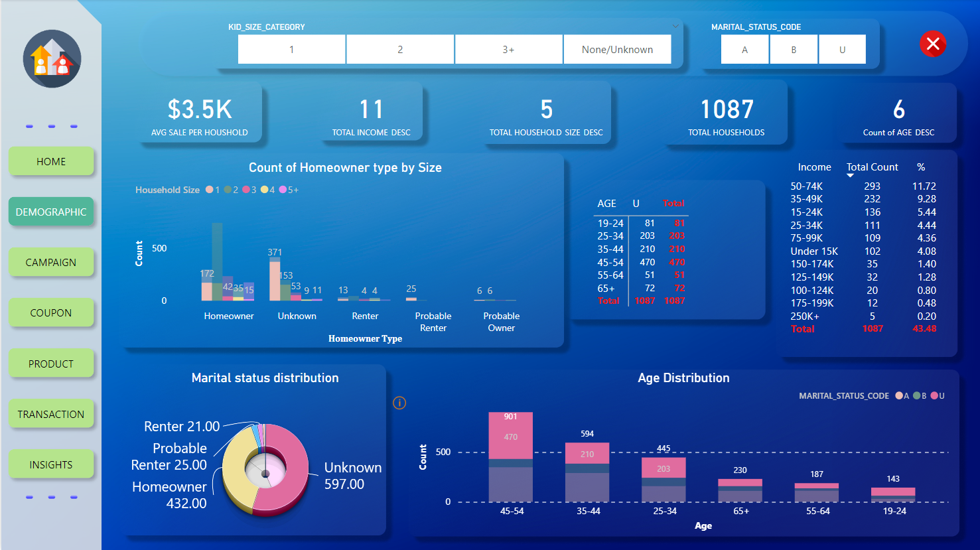This screenshot has width=980, height=550.
Task: Click the Household Size 1 legend marker
Action: [210, 190]
